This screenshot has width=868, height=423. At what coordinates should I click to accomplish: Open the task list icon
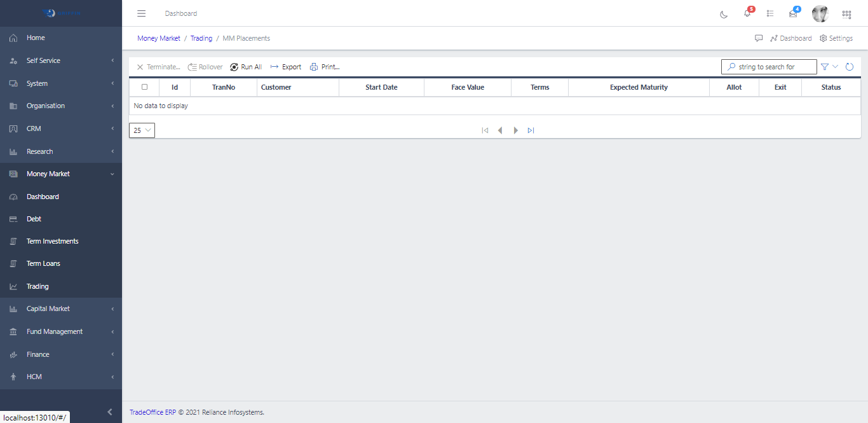coord(770,13)
